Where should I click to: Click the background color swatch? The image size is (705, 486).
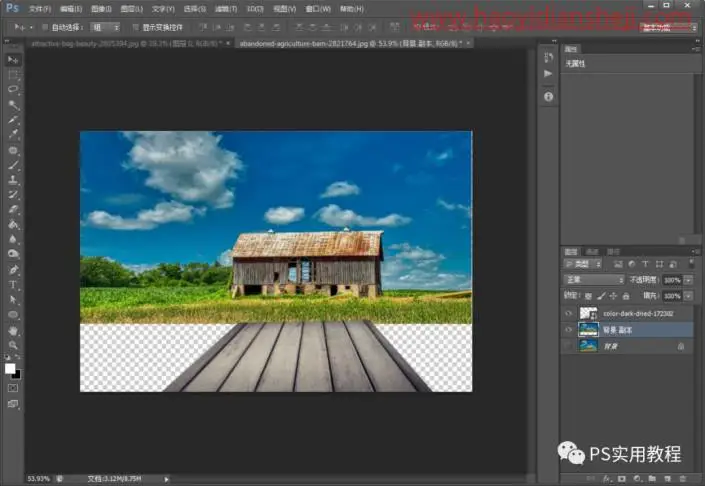pyautogui.click(x=17, y=375)
